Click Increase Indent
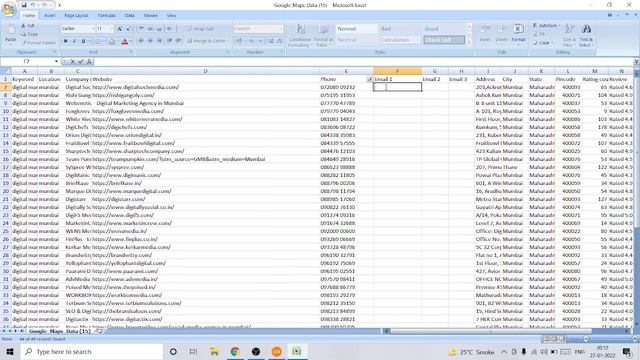640x360 pixels. (178, 41)
